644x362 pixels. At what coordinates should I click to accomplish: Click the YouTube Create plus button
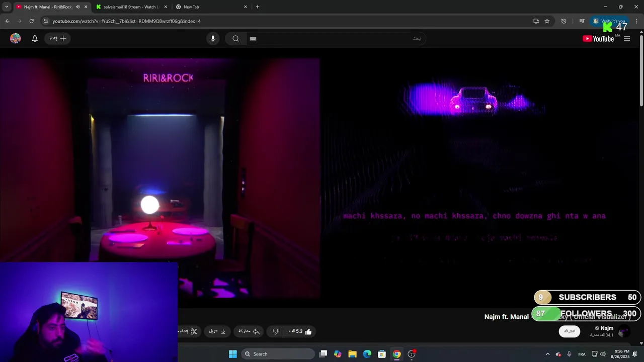(58, 38)
